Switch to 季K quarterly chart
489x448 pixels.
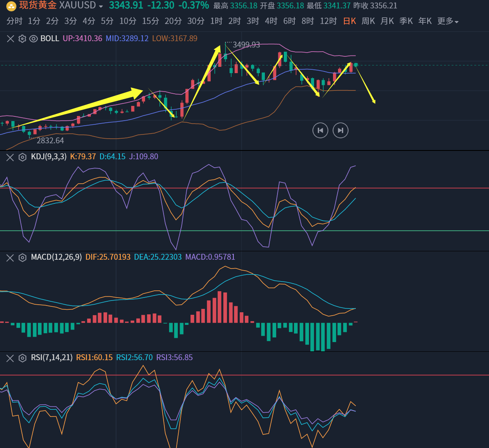point(406,21)
